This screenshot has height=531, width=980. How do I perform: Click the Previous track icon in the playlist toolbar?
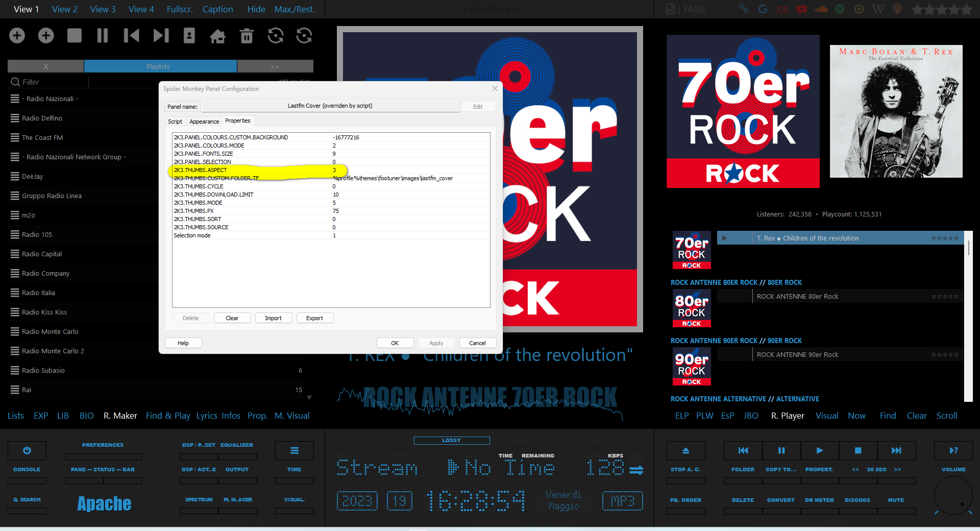131,35
